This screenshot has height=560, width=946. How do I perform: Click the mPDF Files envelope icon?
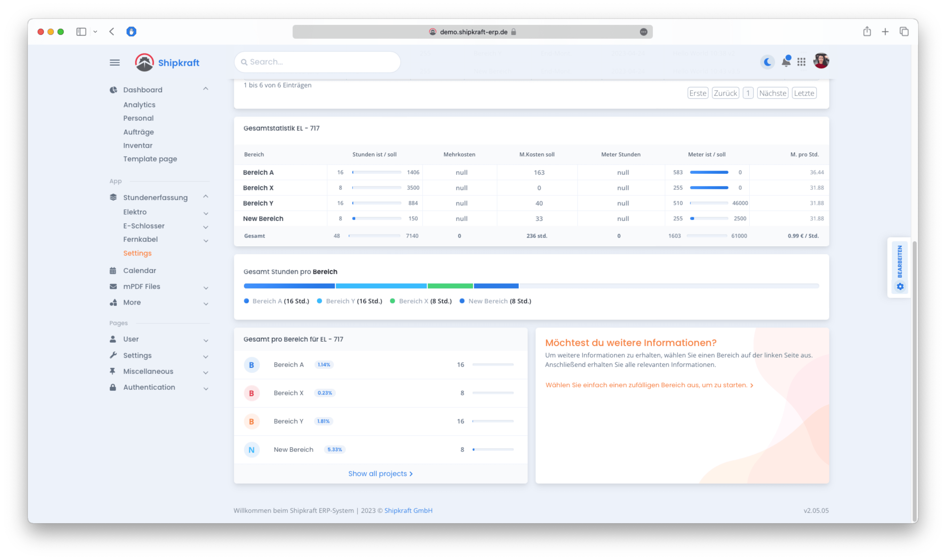point(113,286)
